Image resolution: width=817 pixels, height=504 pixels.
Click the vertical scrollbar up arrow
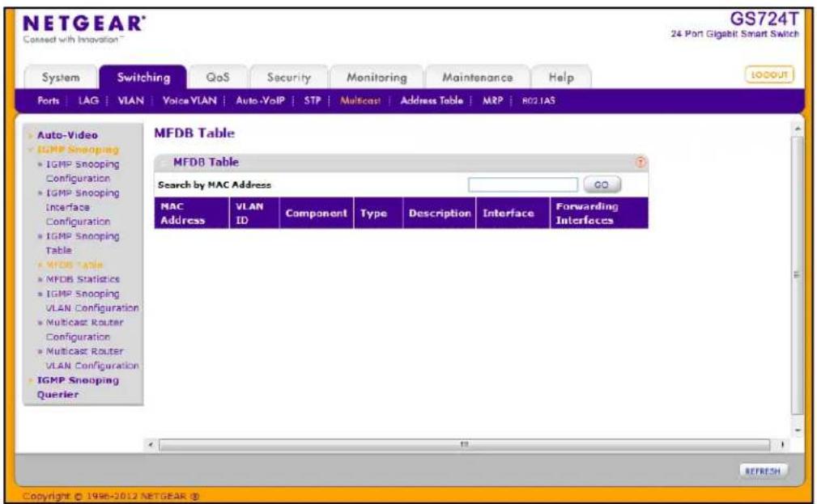[798, 129]
